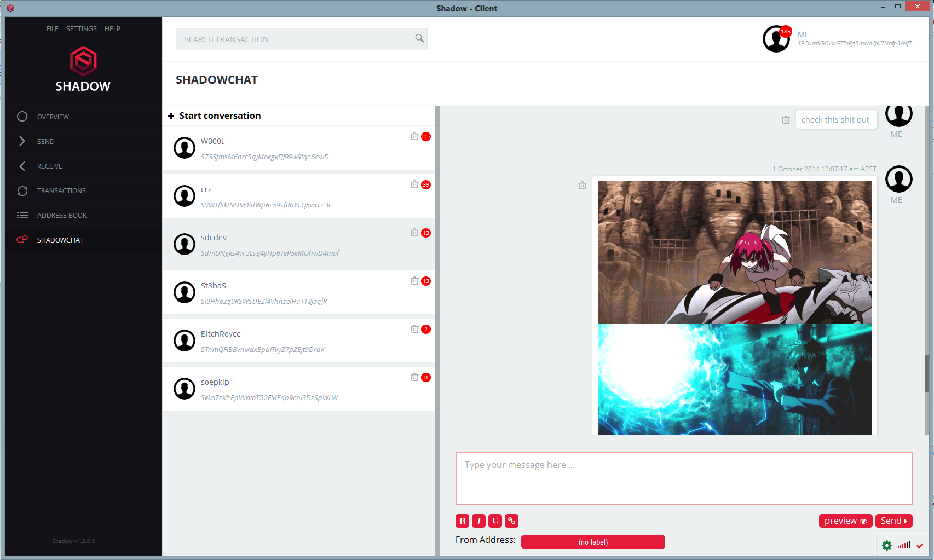Open the File menu

(53, 28)
